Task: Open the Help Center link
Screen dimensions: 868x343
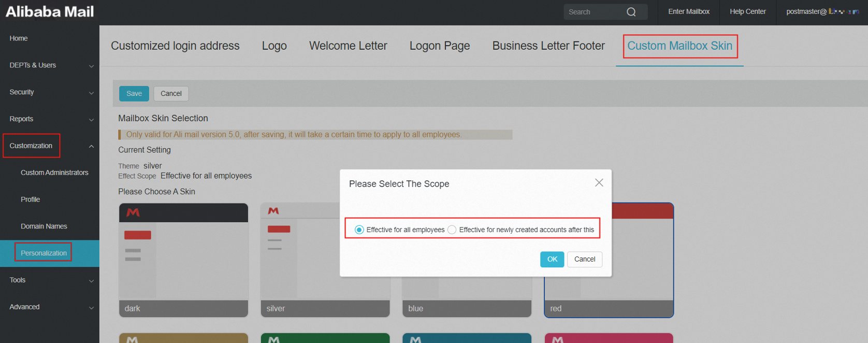Action: [748, 11]
